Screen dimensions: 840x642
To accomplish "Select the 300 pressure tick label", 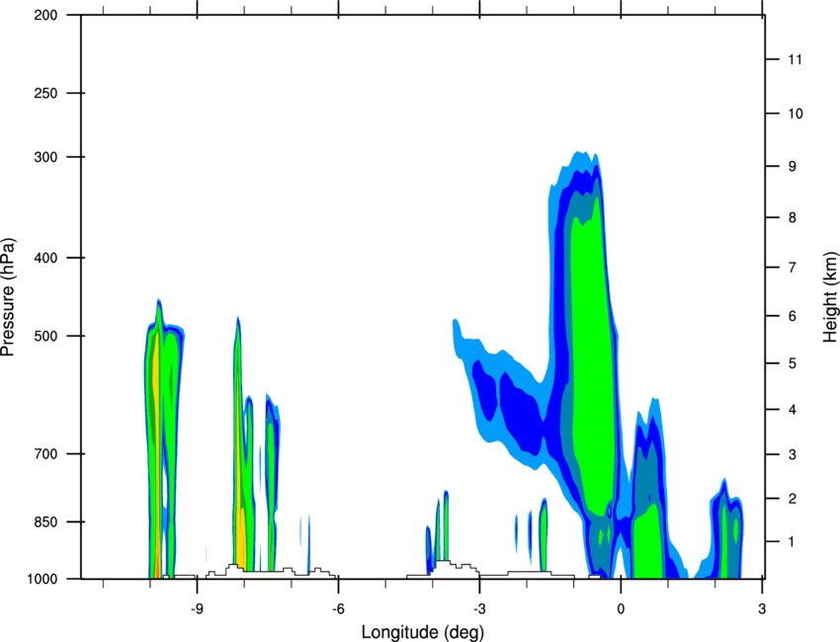I will tap(45, 157).
